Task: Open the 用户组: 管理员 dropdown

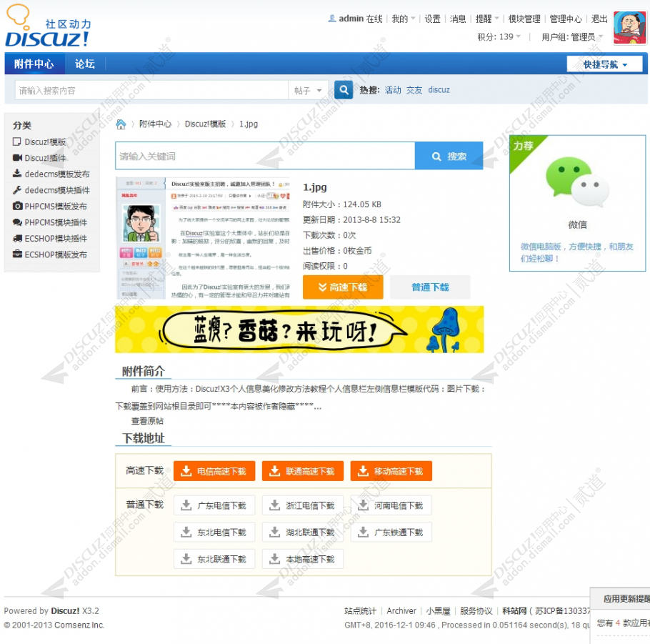Action: point(572,37)
